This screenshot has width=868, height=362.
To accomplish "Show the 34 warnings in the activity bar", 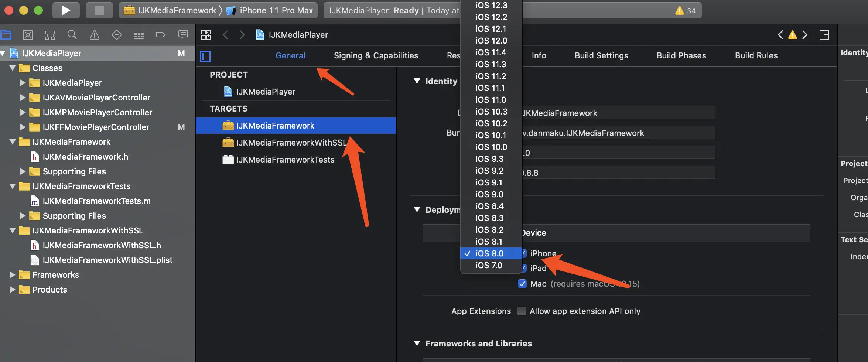I will tap(686, 11).
